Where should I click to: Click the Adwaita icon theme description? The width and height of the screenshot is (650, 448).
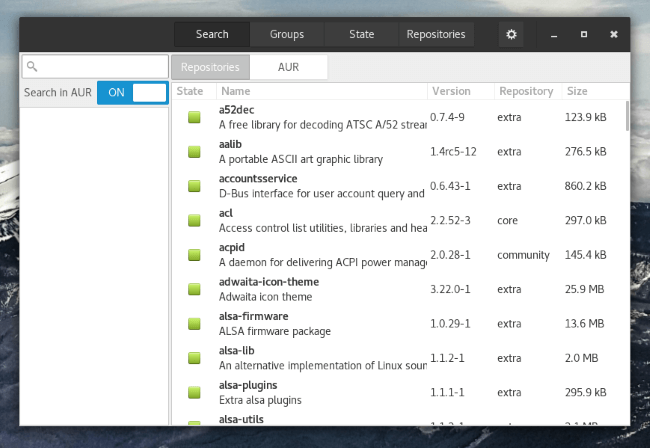pyautogui.click(x=265, y=297)
